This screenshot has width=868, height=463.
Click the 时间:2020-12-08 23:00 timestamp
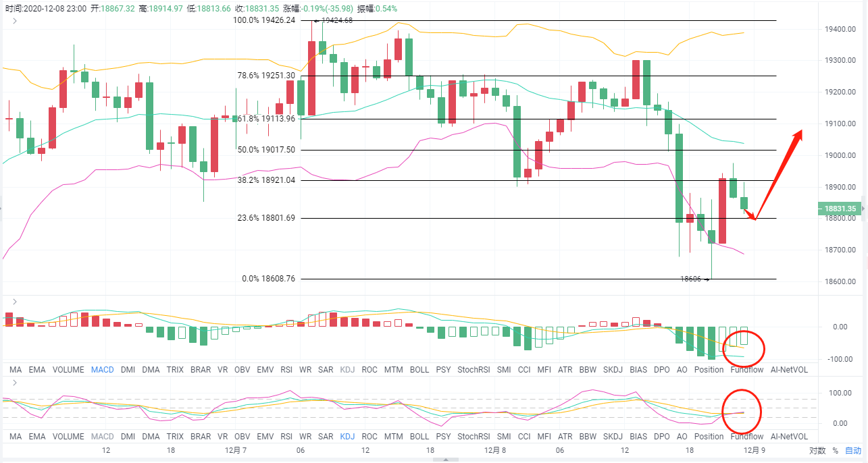pos(45,8)
